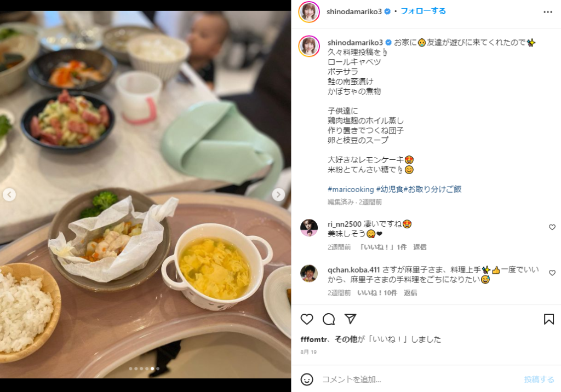Like qchan.koba.411's comment
This screenshot has width=561, height=392.
(552, 273)
